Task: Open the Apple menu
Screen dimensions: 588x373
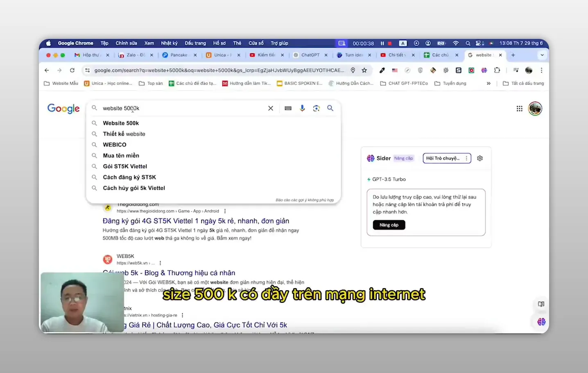Action: pyautogui.click(x=48, y=43)
